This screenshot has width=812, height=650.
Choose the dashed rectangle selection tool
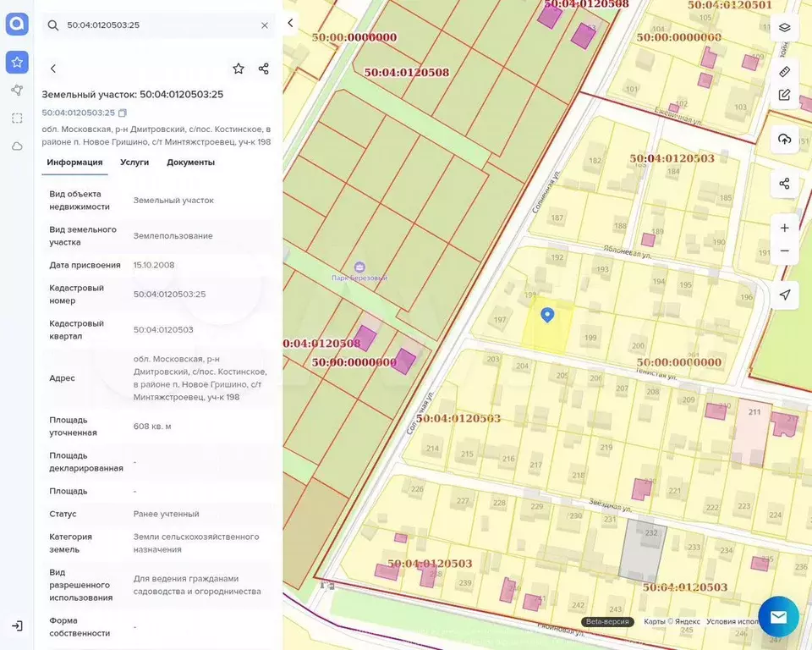pyautogui.click(x=17, y=118)
